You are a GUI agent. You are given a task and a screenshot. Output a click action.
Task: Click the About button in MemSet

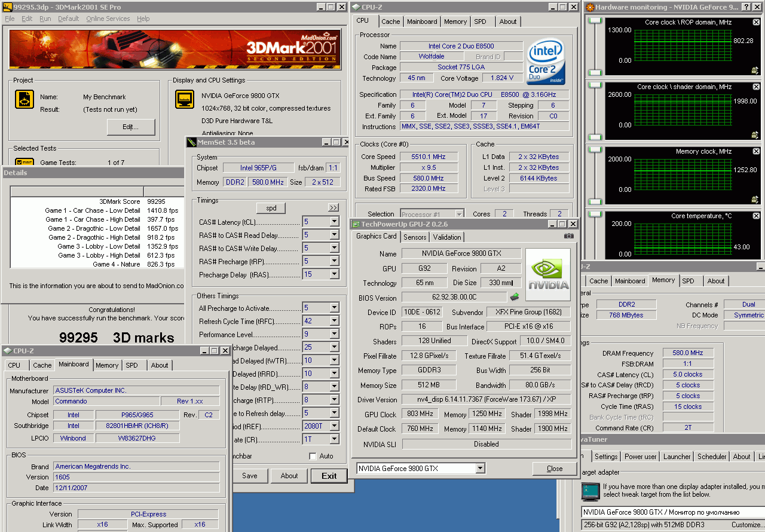[289, 476]
